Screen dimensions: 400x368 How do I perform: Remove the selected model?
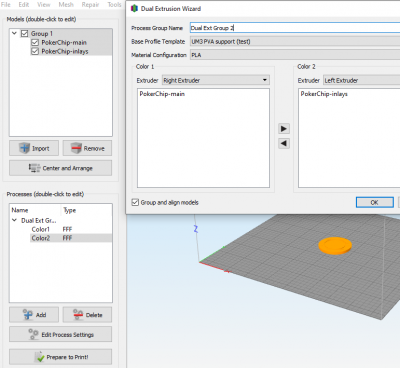(x=87, y=148)
